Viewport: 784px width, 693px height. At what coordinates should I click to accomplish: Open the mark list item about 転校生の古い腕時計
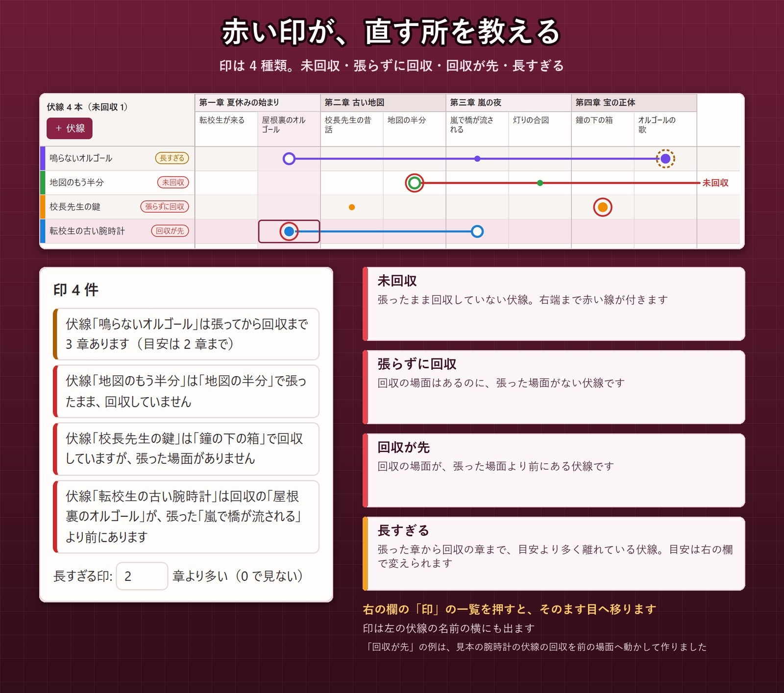(186, 517)
